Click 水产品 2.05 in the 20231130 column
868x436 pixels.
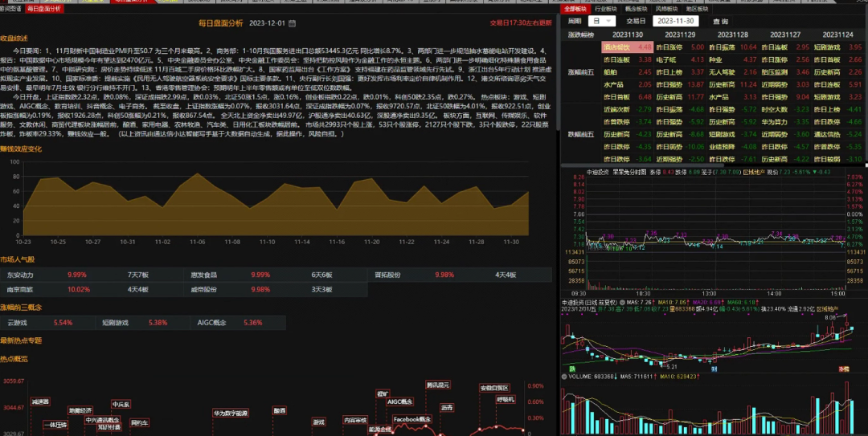click(628, 84)
